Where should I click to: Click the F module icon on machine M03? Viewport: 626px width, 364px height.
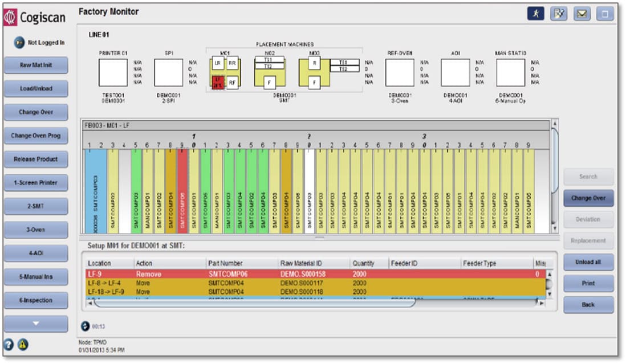pos(314,82)
